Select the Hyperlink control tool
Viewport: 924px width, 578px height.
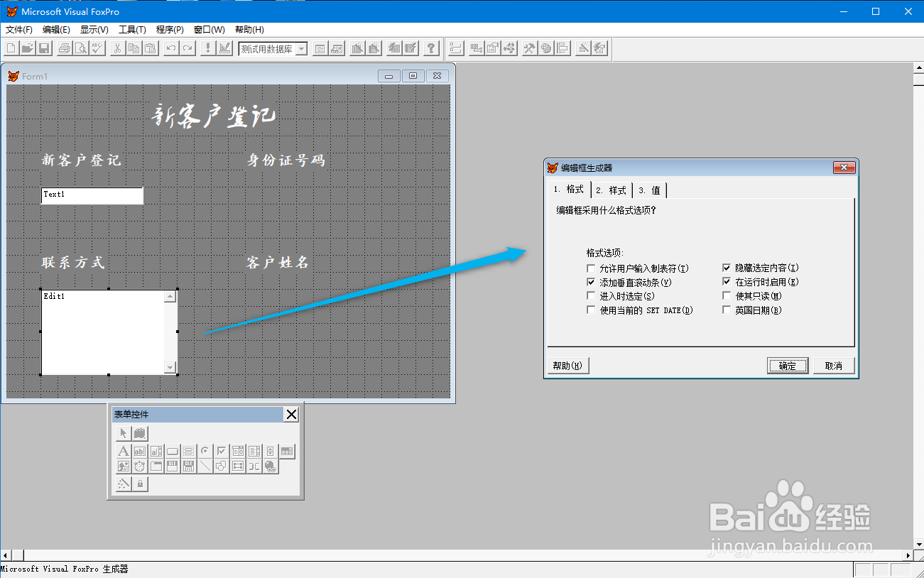pyautogui.click(x=271, y=467)
